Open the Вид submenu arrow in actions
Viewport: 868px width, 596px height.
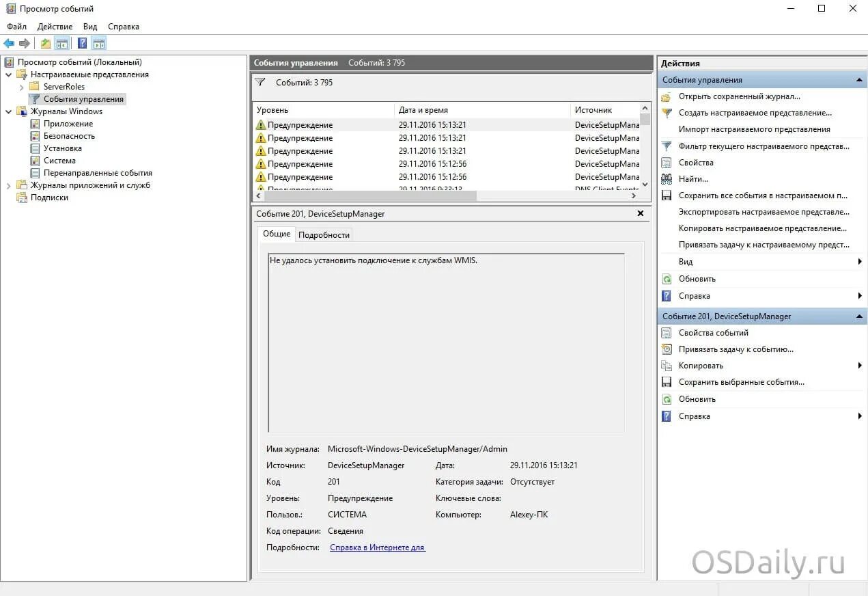[x=860, y=262]
